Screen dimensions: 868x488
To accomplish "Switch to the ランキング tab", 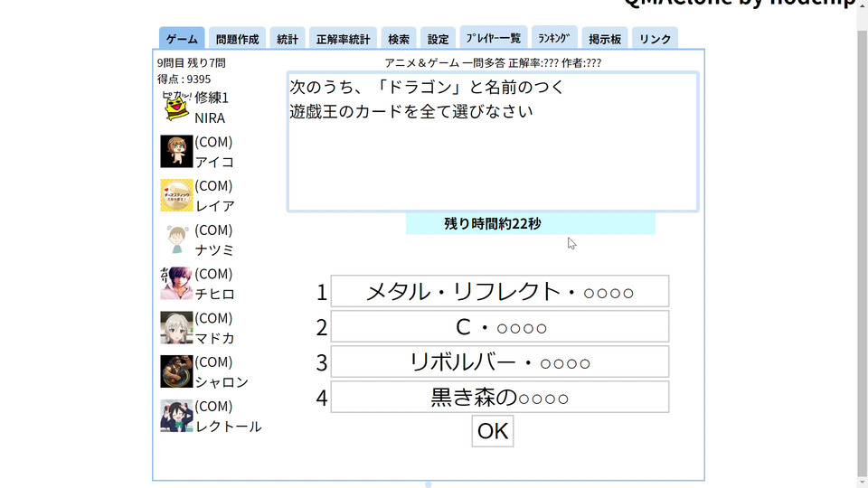I will coord(554,38).
